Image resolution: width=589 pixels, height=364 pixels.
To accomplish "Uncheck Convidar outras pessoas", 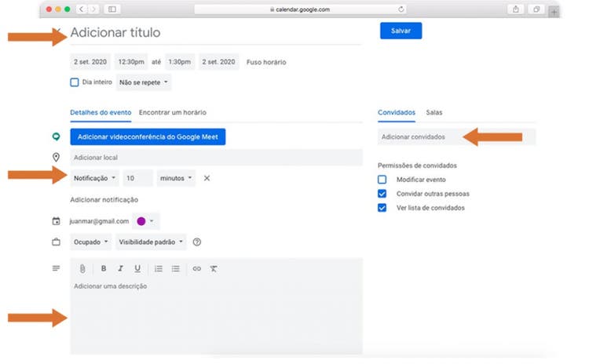I will pos(382,194).
